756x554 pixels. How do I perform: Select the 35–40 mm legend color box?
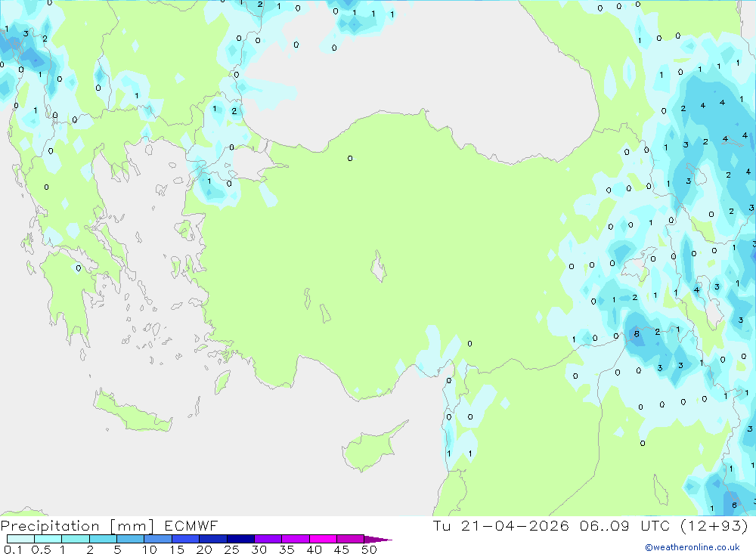tap(295, 539)
